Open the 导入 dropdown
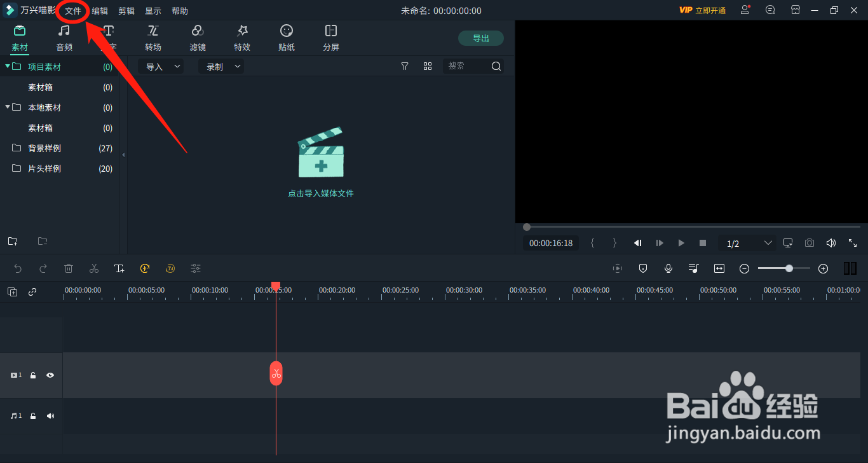Screen dimensions: 868x463 click(161, 66)
